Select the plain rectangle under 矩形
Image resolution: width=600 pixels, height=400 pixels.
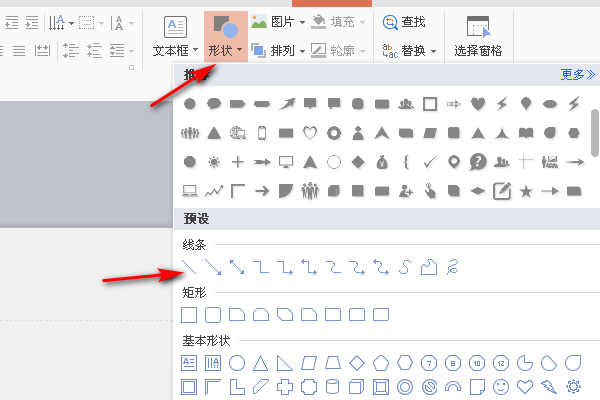pos(189,315)
